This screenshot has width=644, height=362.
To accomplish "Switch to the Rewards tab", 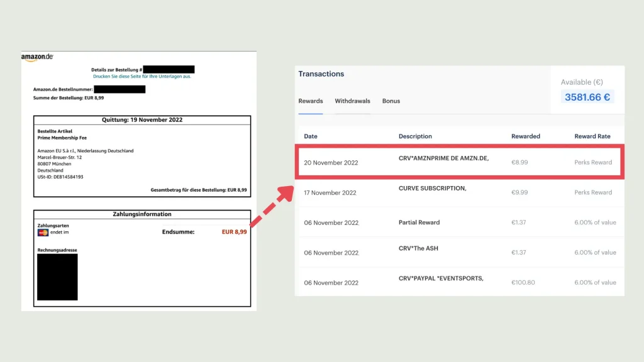I will coord(311,101).
